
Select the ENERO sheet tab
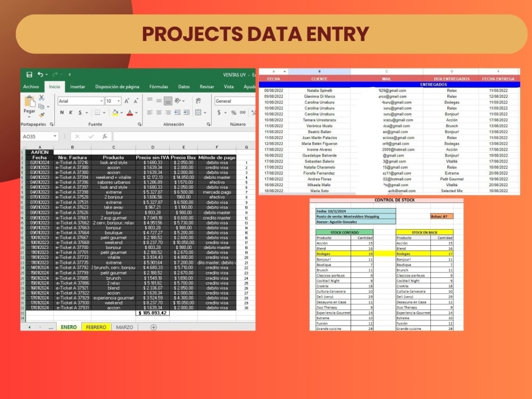(x=69, y=327)
